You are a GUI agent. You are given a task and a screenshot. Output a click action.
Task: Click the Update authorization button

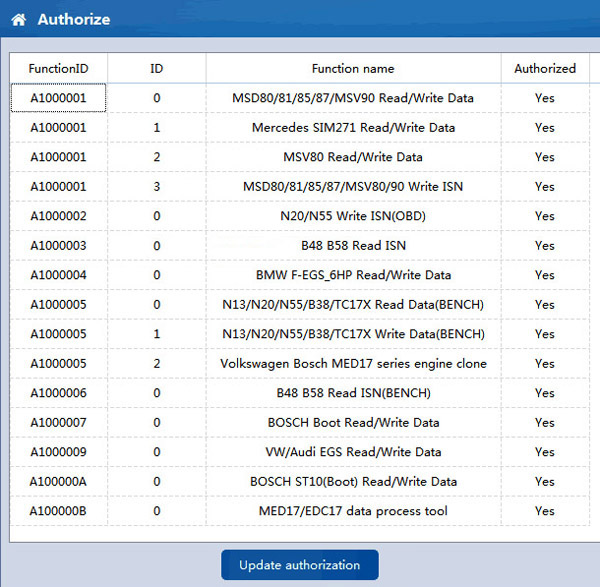coord(300,565)
